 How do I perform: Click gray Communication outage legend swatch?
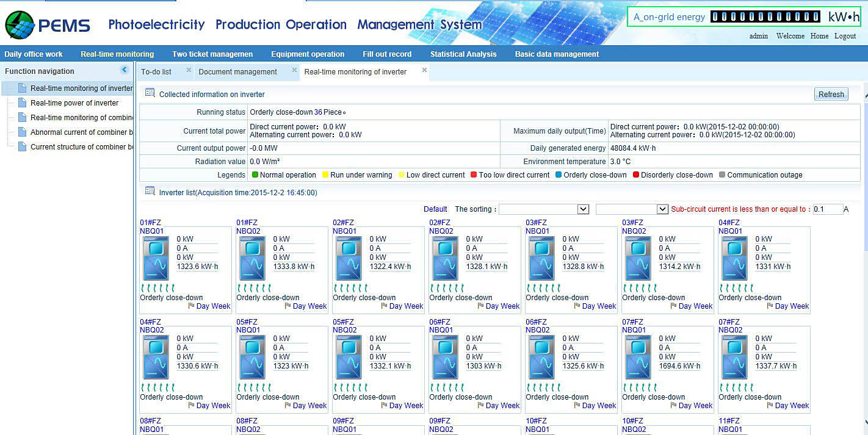click(x=722, y=175)
